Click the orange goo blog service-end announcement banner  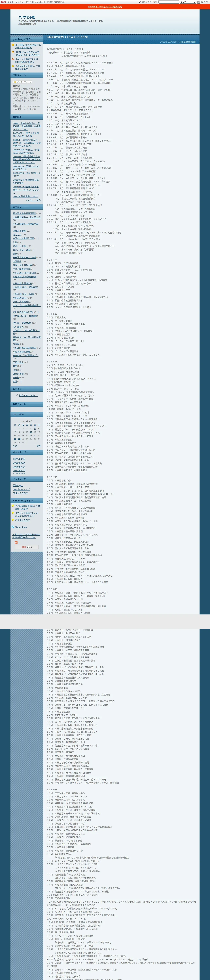click(x=105, y=7)
